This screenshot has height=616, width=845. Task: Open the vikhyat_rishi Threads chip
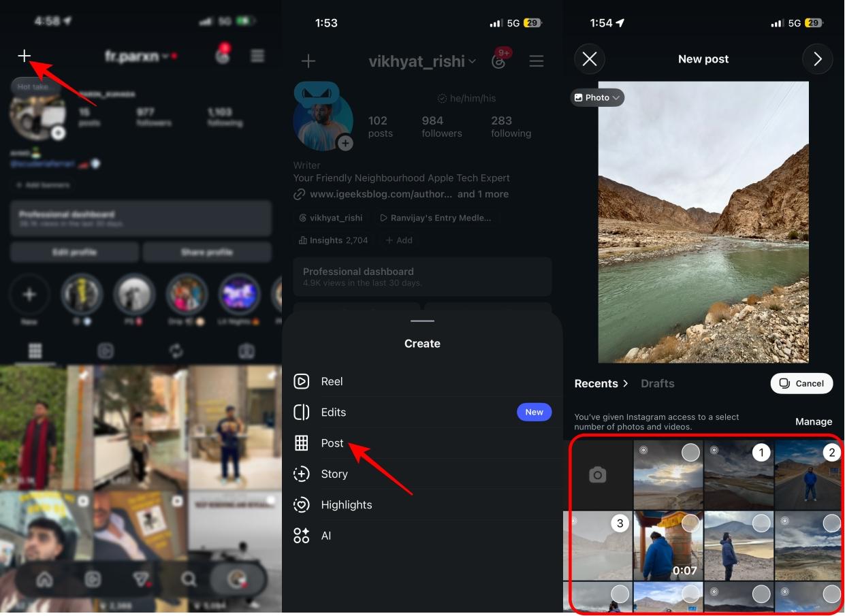pos(330,218)
